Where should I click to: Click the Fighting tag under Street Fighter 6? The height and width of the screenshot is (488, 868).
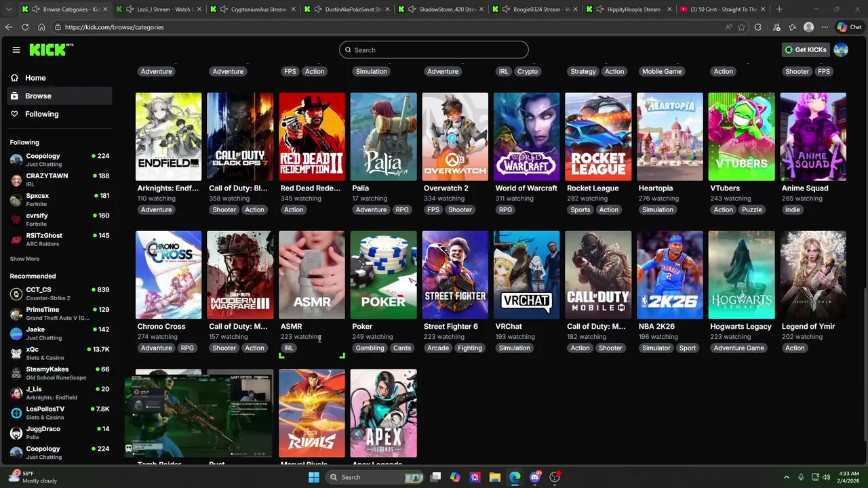[470, 348]
